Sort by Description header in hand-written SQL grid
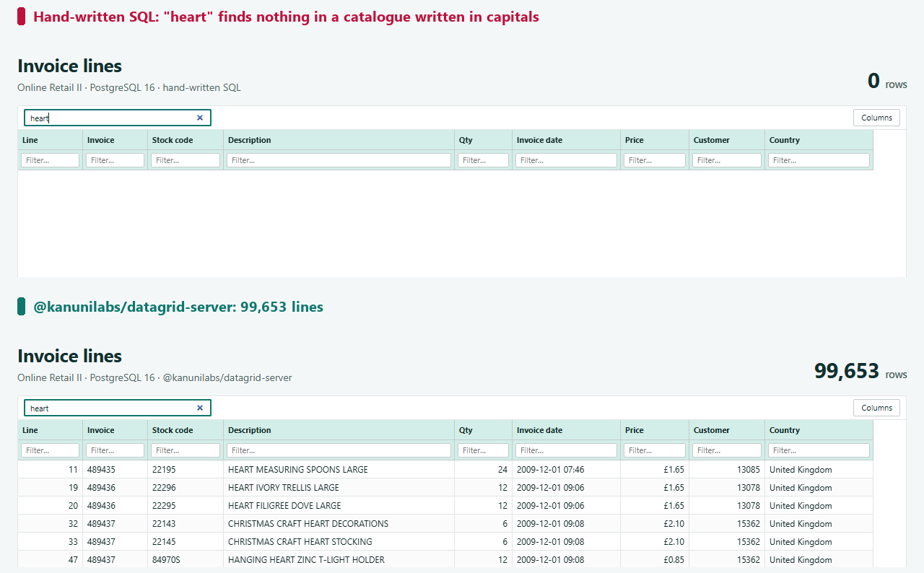 click(x=339, y=140)
